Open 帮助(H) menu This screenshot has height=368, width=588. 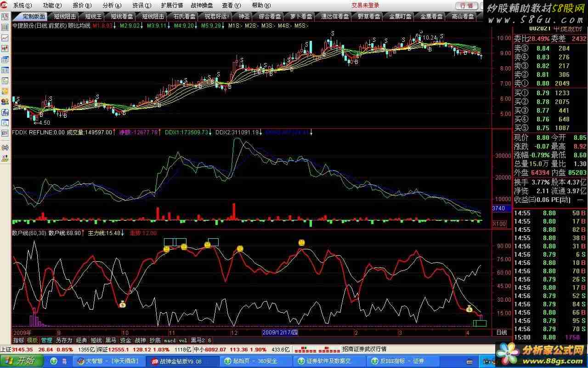tap(261, 6)
